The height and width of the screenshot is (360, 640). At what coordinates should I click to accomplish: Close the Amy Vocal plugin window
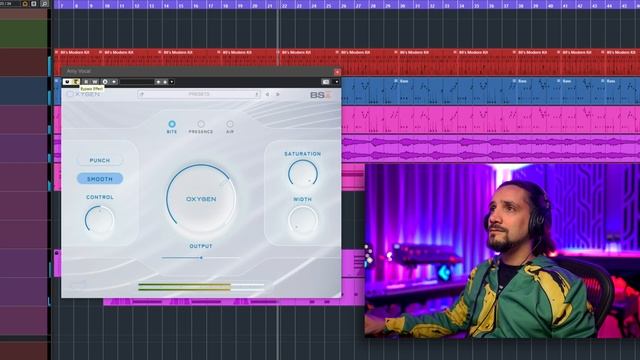(x=337, y=72)
